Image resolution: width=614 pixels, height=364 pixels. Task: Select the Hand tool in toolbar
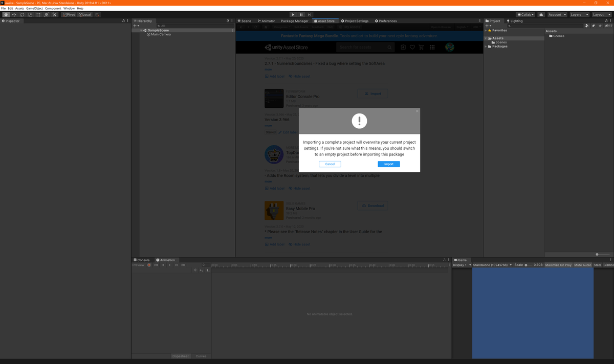click(x=6, y=15)
